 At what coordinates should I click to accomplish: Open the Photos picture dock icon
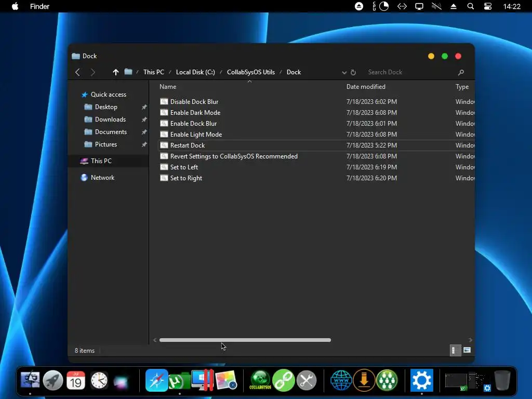[226, 380]
